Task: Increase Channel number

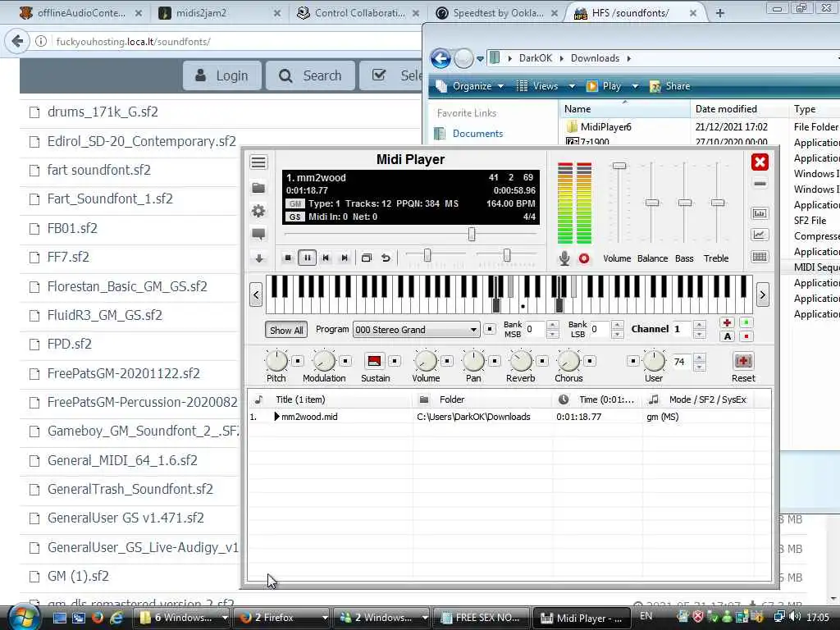Action: click(699, 325)
